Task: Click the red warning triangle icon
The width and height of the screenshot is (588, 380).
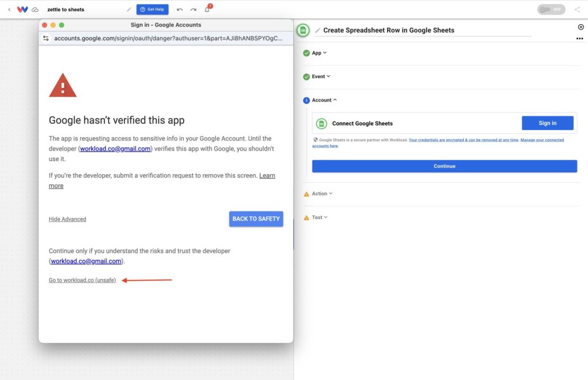Action: pyautogui.click(x=63, y=85)
